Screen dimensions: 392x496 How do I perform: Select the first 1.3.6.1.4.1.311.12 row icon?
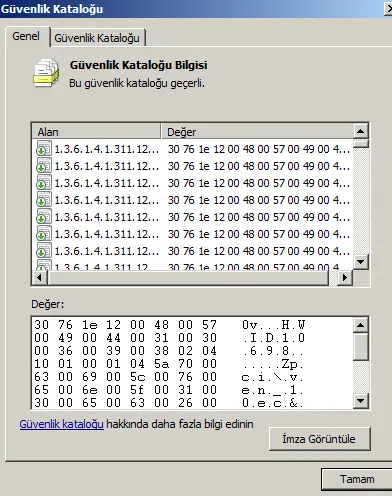[44, 149]
